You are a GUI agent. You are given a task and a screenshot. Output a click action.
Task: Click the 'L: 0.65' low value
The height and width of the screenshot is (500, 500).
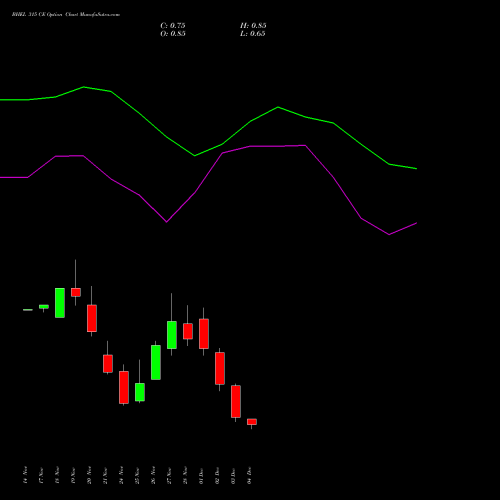[x=253, y=34]
